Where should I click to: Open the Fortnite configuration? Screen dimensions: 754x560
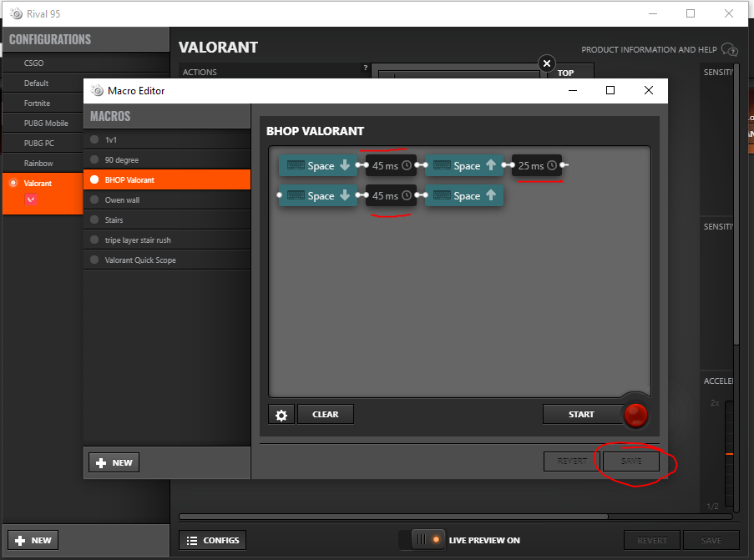click(43, 103)
